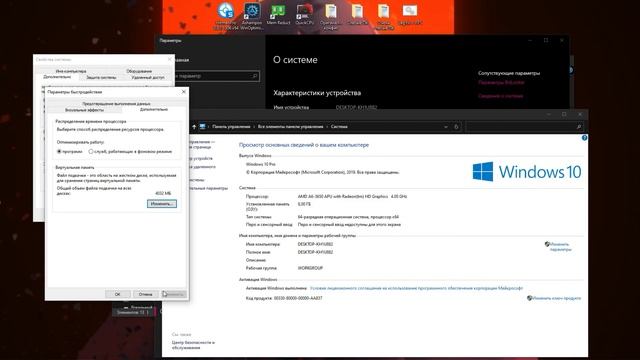The width and height of the screenshot is (640, 360).
Task: Open 'Имя компьютера' tab in Свойства системы
Action: pos(71,71)
